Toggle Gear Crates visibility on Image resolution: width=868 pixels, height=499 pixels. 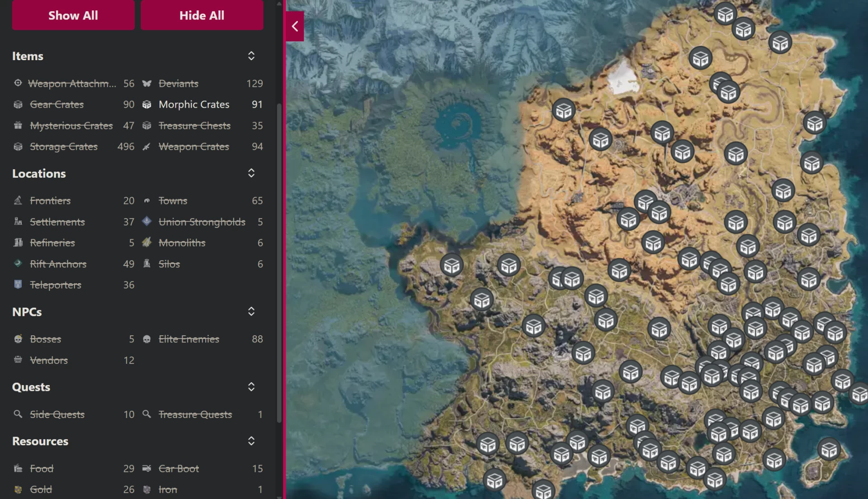pos(57,105)
